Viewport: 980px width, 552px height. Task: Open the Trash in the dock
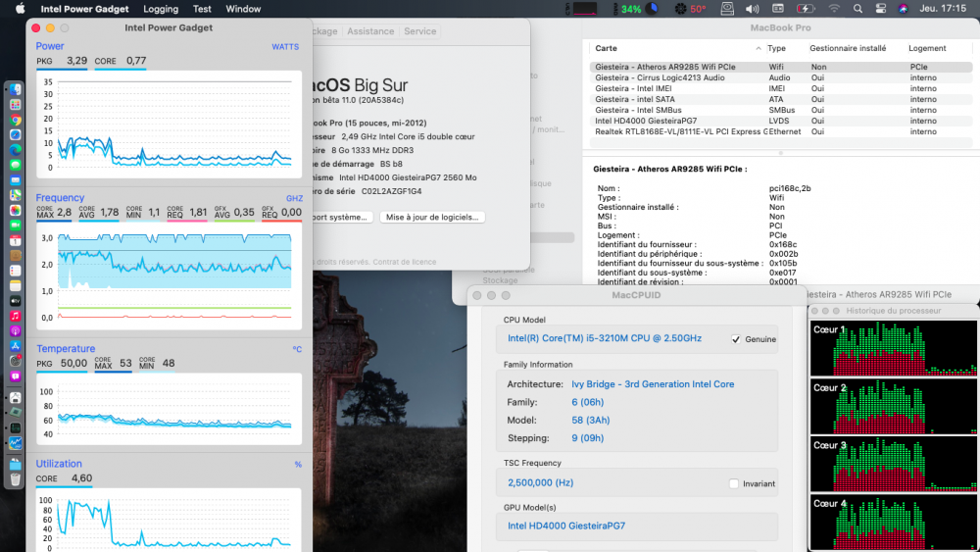16,479
